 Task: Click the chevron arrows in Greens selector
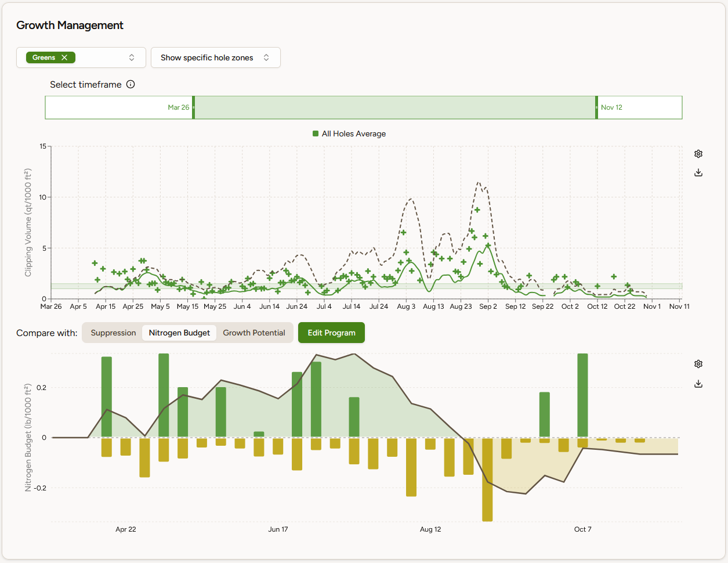pos(132,57)
